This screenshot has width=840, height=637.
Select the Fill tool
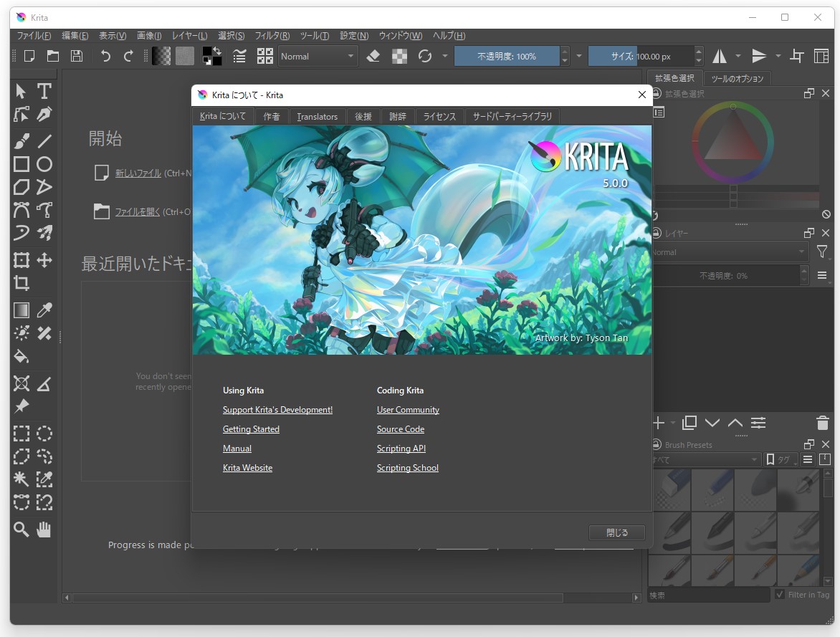point(21,356)
